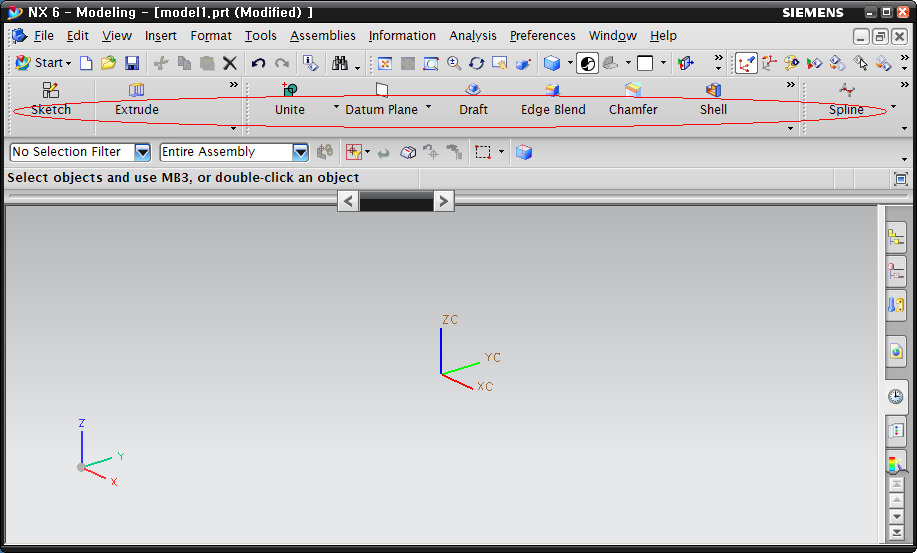Fit the view to window

click(385, 63)
